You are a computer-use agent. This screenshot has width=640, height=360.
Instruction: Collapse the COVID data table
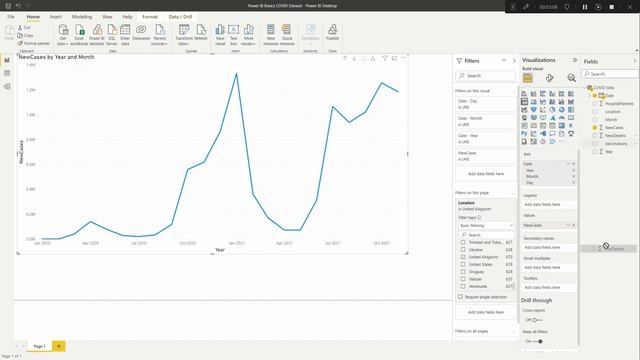(x=584, y=87)
